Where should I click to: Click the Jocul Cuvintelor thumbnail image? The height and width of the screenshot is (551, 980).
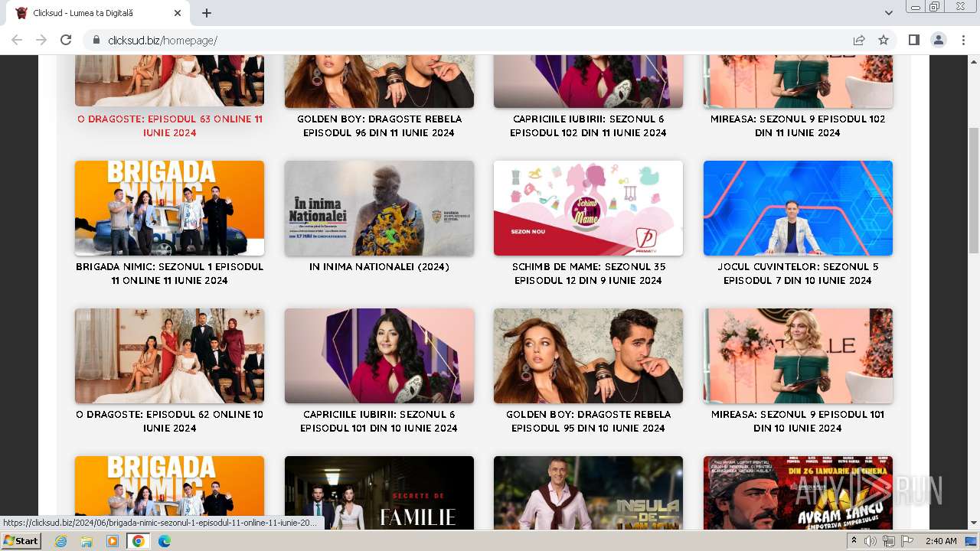(798, 208)
